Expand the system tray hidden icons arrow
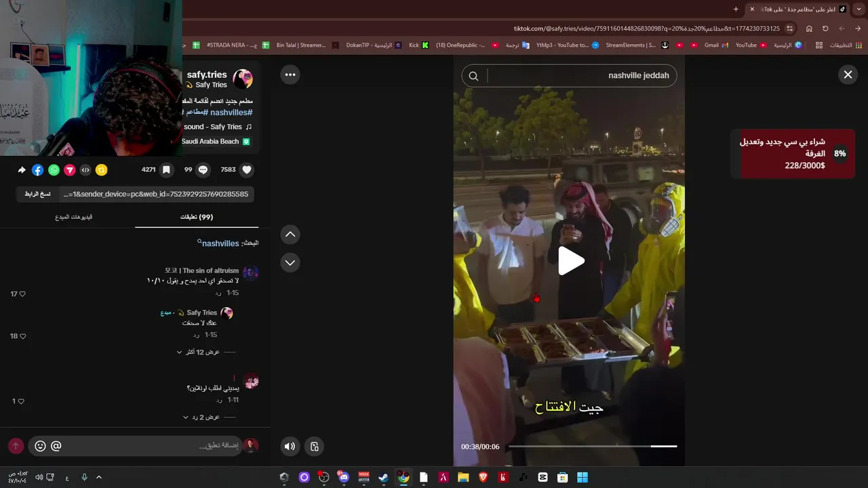868x488 pixels. 99,477
